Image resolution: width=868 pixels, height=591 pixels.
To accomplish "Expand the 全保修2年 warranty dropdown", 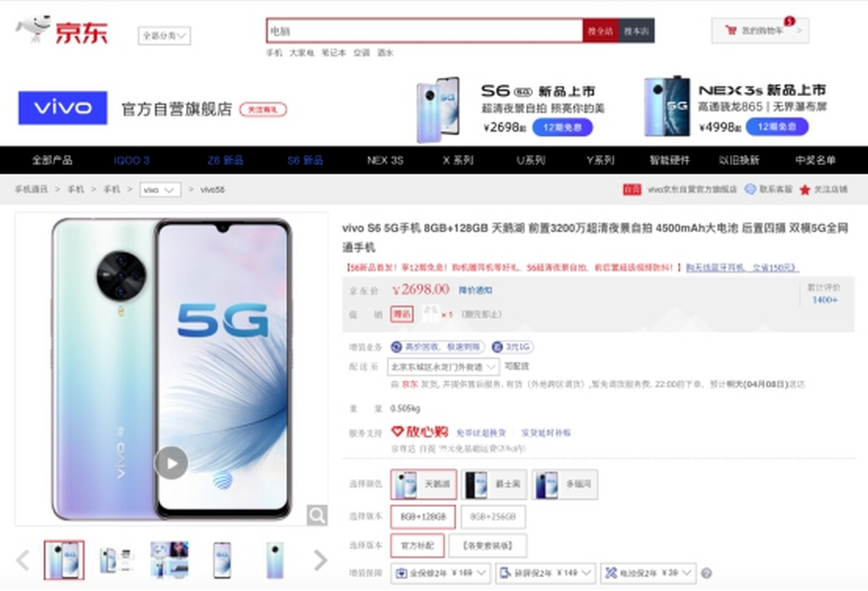I will click(441, 574).
